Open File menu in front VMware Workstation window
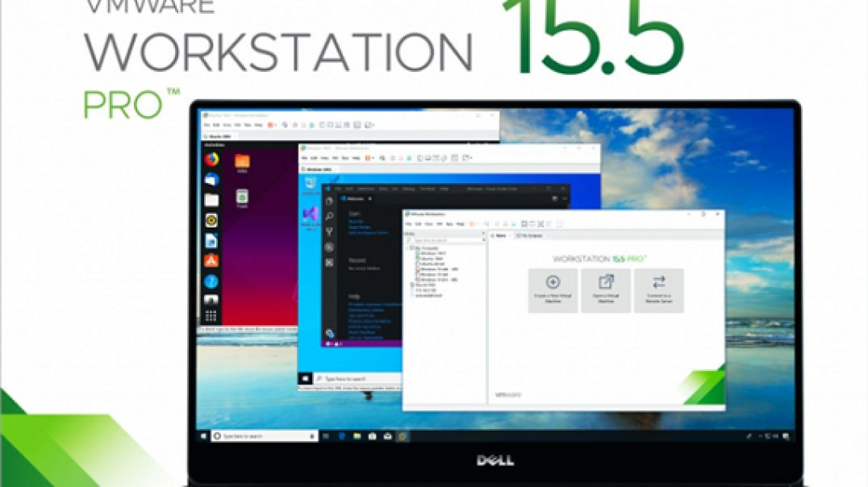This screenshot has width=868, height=487. [408, 224]
